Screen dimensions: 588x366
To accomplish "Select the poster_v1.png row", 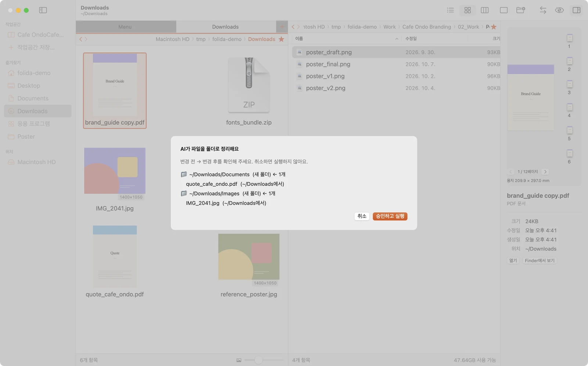I will [396, 76].
